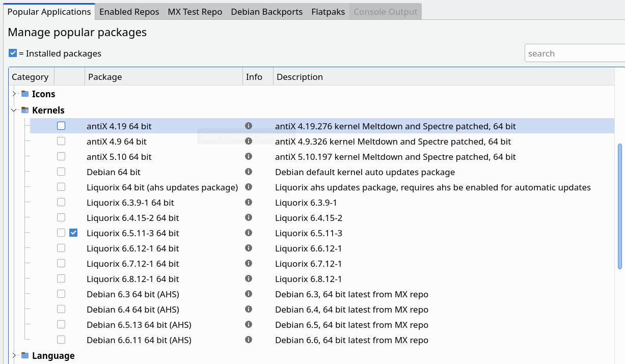Select the 'Liquorix 6.7.12-1 64 bit' row
625x364 pixels.
322,263
